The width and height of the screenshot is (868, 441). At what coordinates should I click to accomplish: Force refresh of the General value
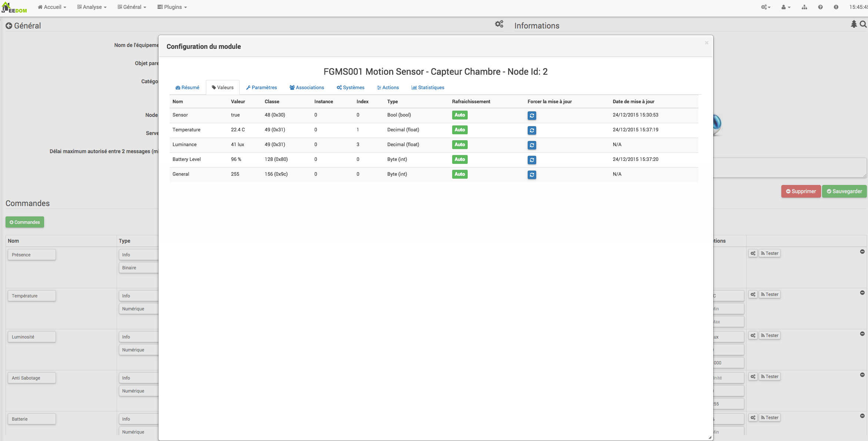click(532, 175)
